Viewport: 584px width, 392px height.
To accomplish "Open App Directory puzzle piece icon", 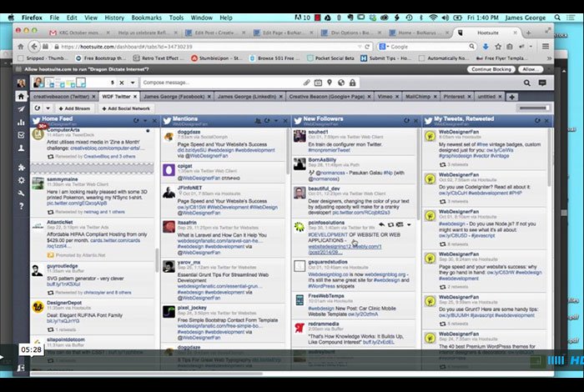I will [x=21, y=168].
